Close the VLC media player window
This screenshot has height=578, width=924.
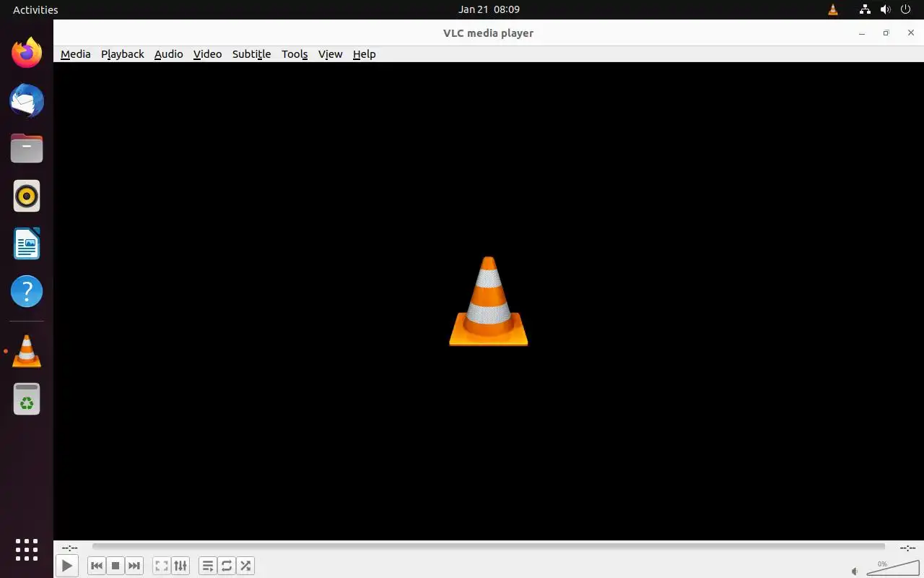click(x=911, y=33)
